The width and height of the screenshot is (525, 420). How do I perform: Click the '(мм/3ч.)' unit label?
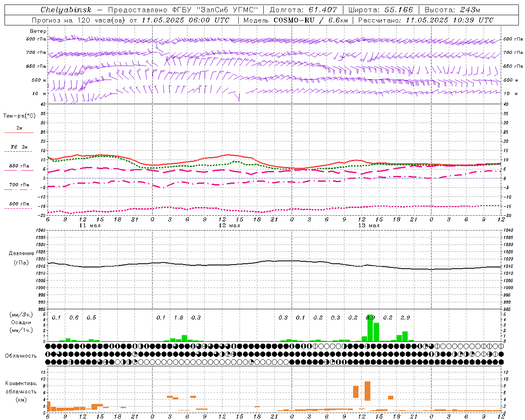pos(21,315)
